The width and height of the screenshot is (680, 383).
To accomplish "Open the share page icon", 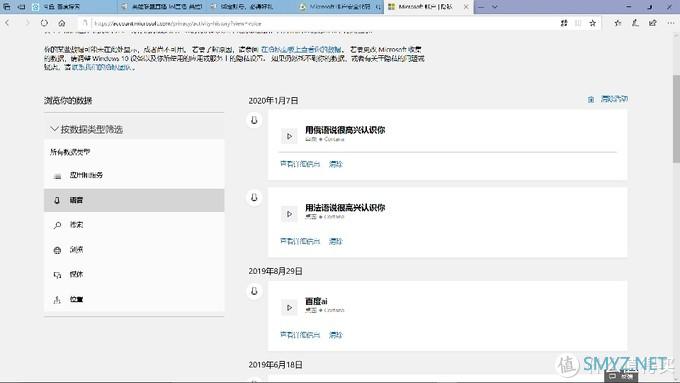I will (x=653, y=23).
